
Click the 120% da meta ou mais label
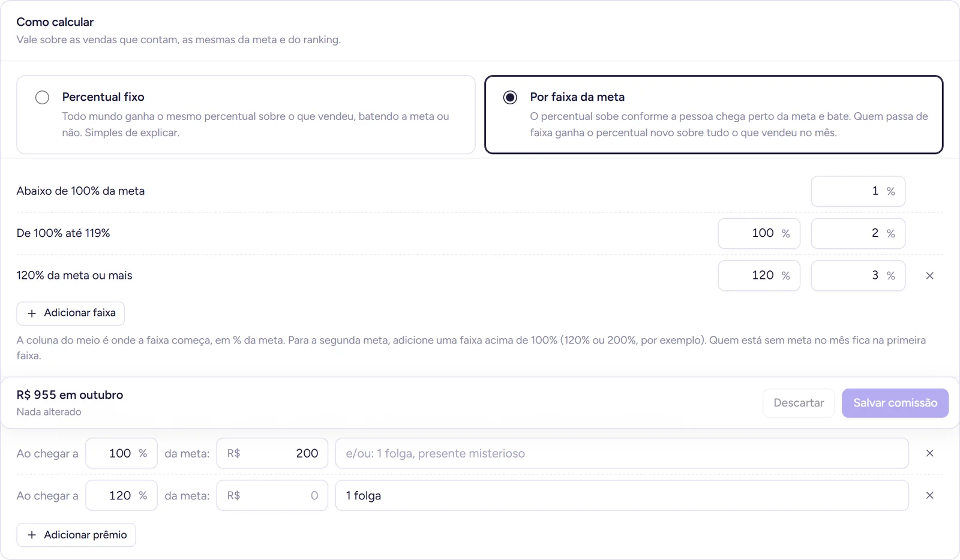coord(74,276)
